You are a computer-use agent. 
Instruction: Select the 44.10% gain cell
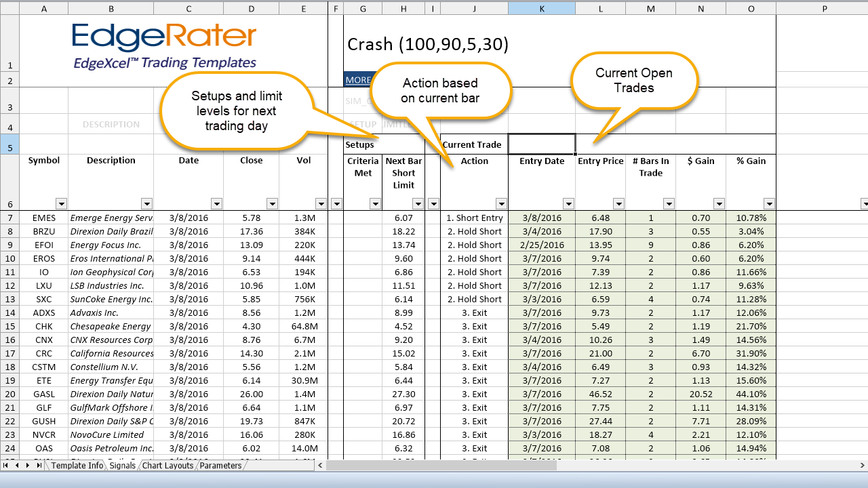click(751, 394)
